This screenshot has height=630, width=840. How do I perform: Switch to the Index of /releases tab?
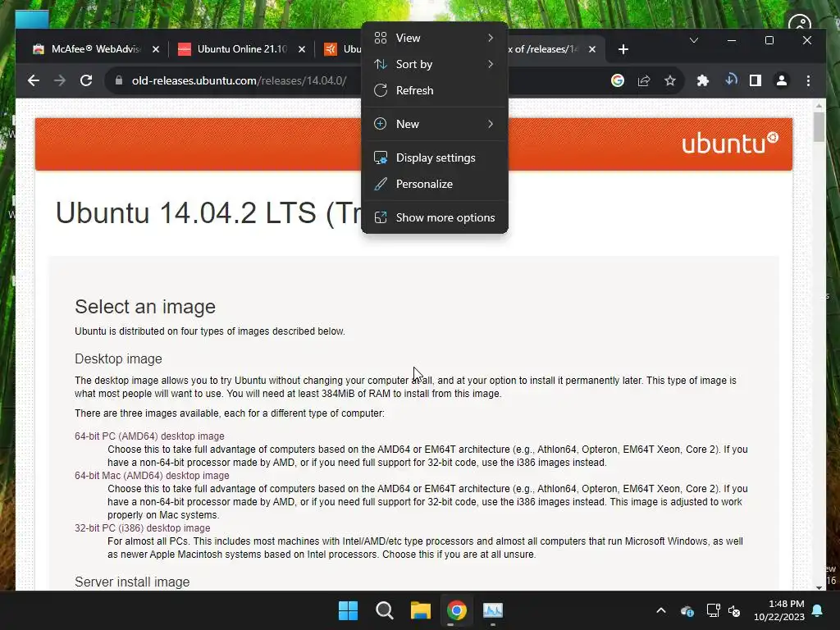(555, 49)
